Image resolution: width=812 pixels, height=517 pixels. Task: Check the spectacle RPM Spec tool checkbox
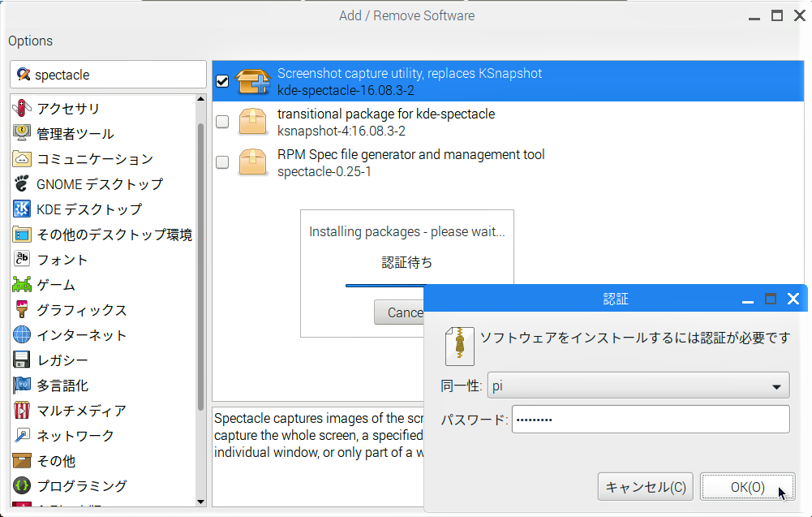coord(222,162)
